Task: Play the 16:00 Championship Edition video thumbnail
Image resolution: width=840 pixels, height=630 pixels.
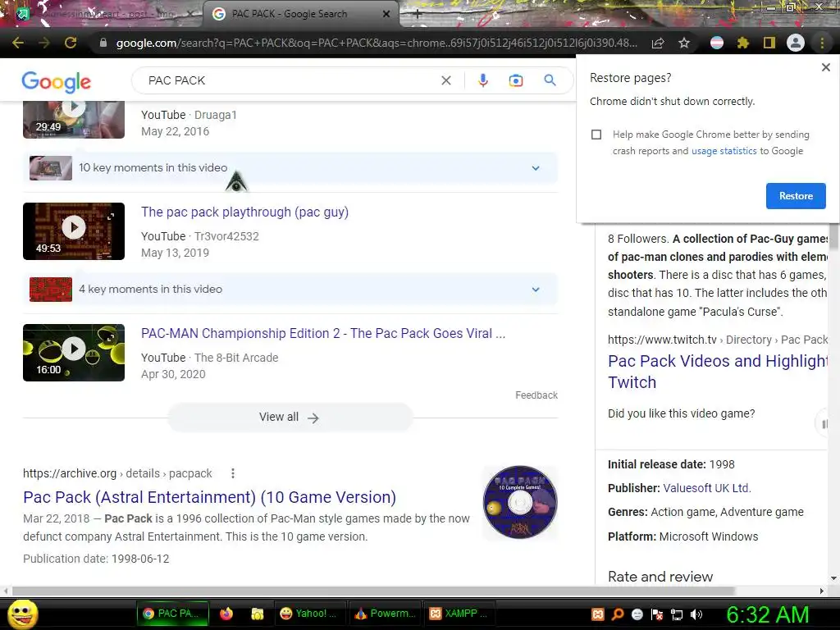Action: 74,353
